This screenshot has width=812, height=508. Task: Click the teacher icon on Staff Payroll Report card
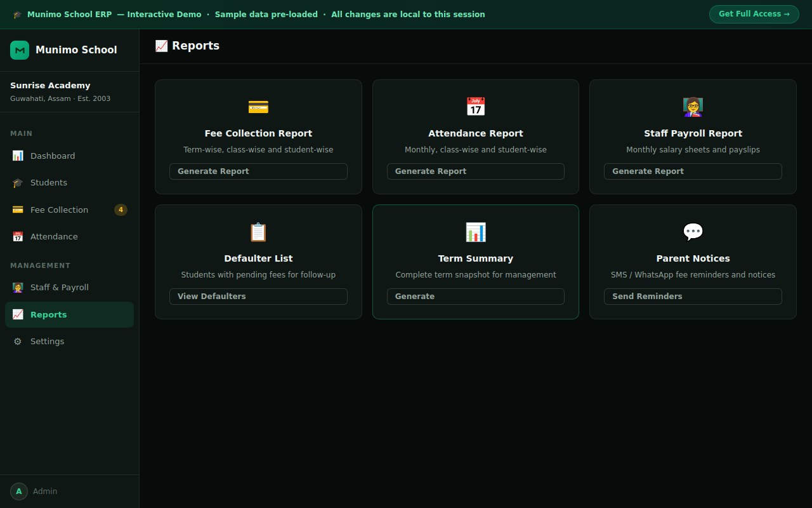pyautogui.click(x=693, y=107)
